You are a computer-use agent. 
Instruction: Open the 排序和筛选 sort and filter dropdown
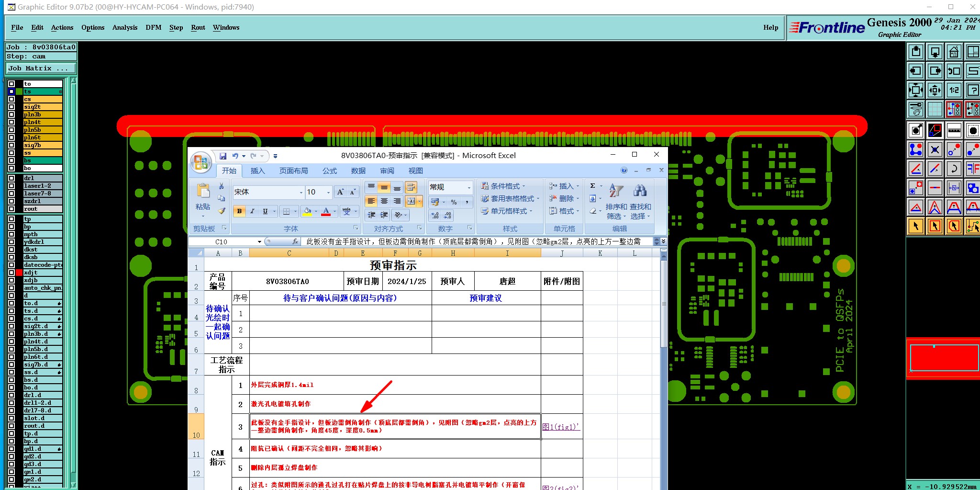616,202
